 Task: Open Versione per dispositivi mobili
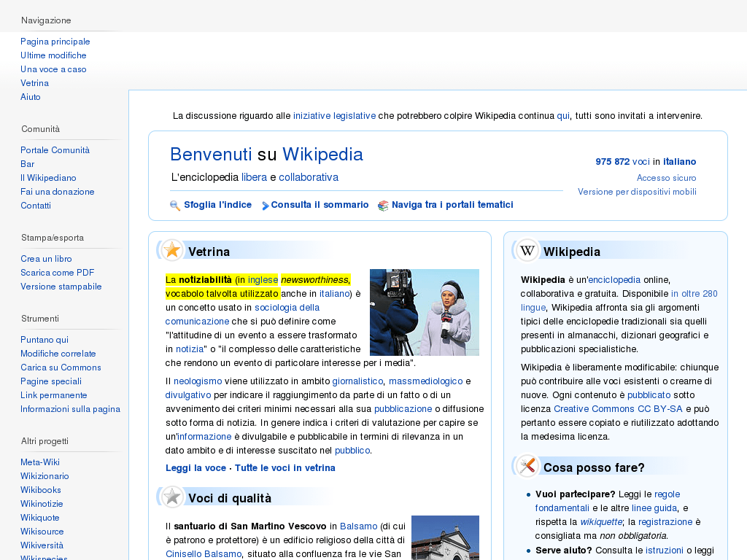point(637,192)
